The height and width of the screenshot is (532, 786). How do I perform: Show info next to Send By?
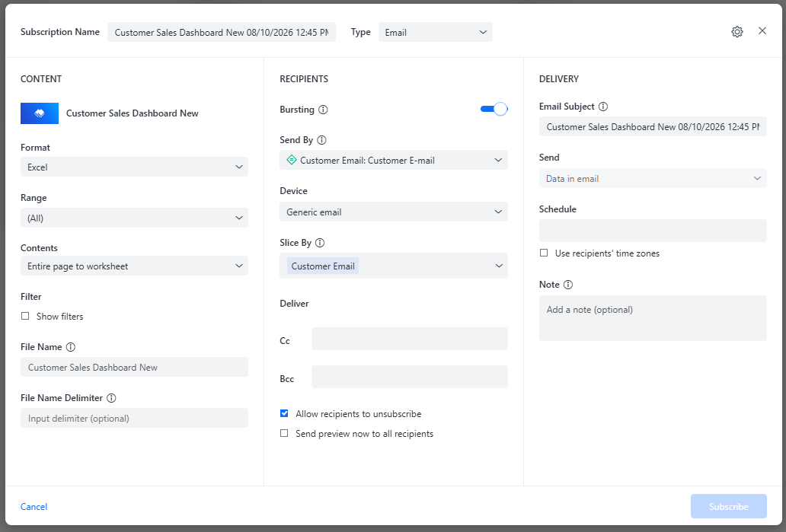322,140
